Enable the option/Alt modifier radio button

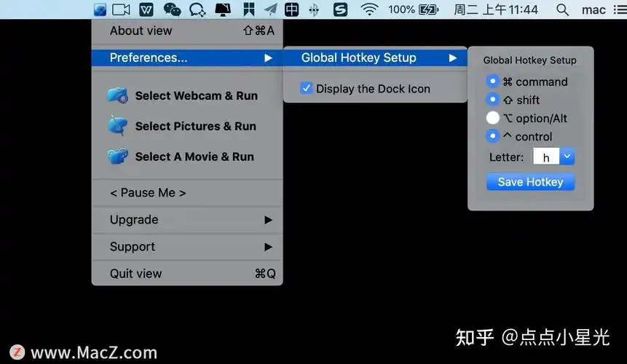point(492,118)
